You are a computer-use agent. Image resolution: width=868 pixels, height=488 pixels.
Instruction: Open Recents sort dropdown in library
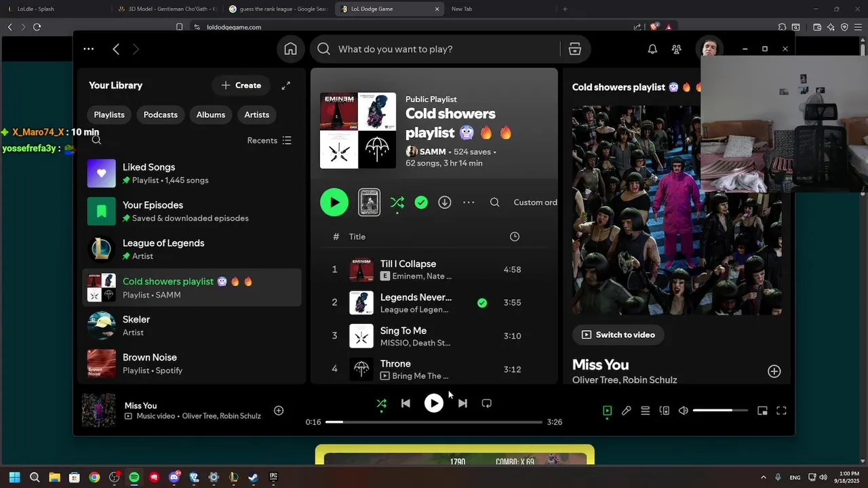(269, 140)
